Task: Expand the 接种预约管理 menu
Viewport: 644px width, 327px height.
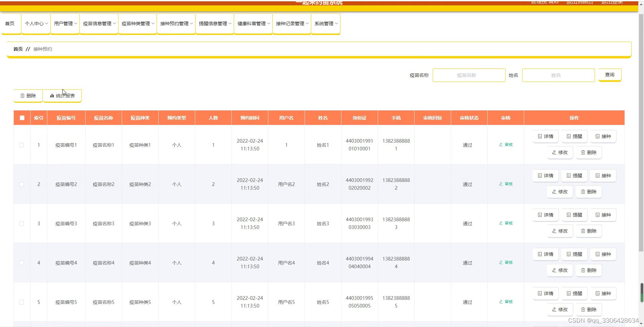Action: tap(176, 24)
